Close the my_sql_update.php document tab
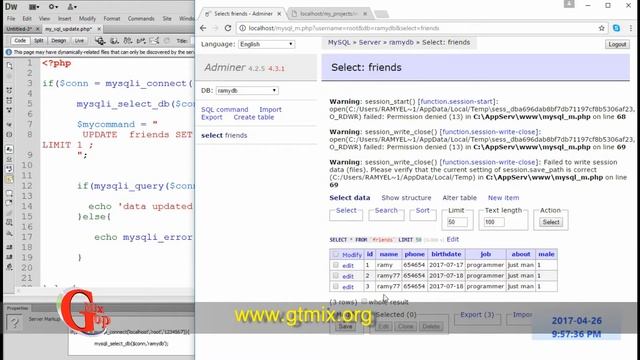The height and width of the screenshot is (360, 640). [x=99, y=29]
